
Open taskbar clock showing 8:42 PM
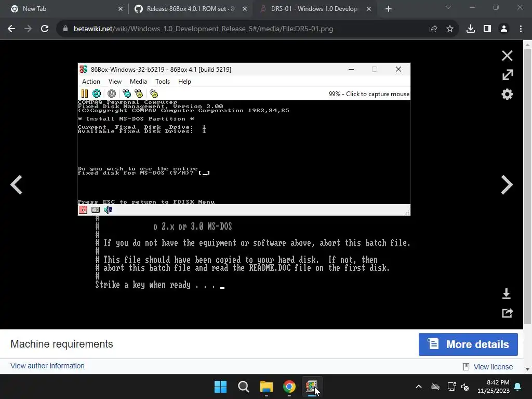[494, 387]
